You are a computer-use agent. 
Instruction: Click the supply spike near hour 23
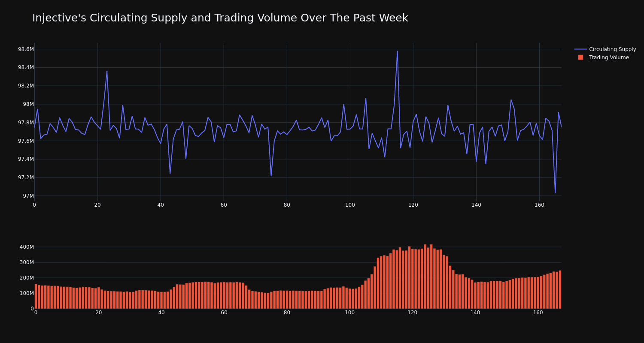coord(107,72)
